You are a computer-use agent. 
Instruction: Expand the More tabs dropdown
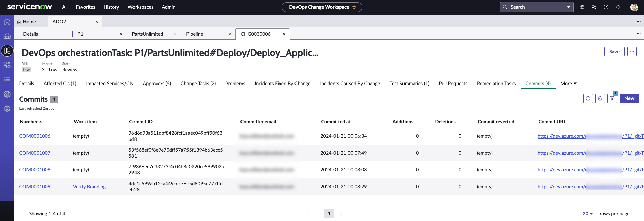[569, 84]
